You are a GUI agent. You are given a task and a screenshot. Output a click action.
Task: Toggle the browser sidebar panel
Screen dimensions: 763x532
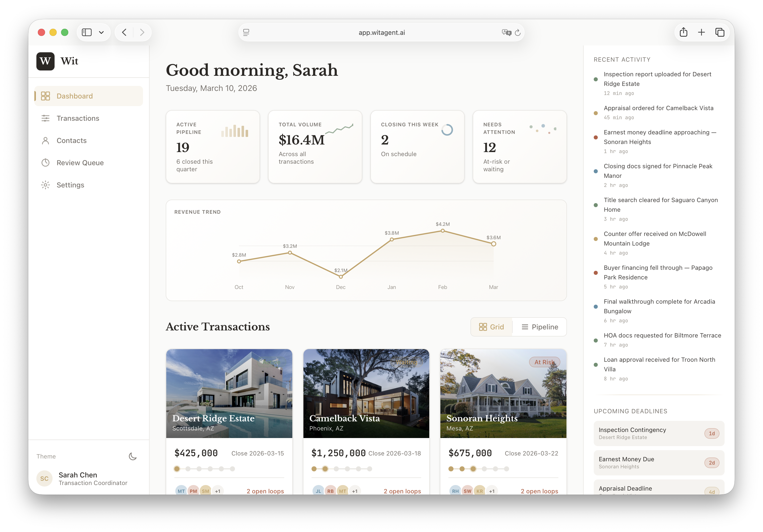[87, 32]
